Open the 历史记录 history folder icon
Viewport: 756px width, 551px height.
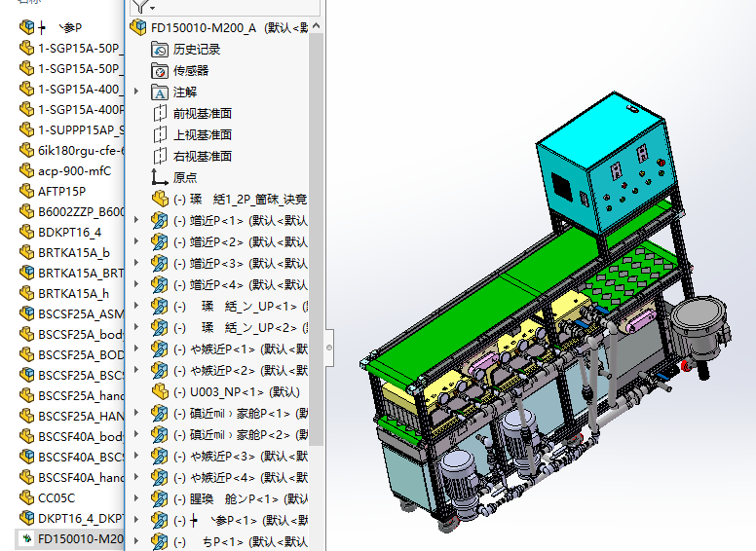coord(160,49)
